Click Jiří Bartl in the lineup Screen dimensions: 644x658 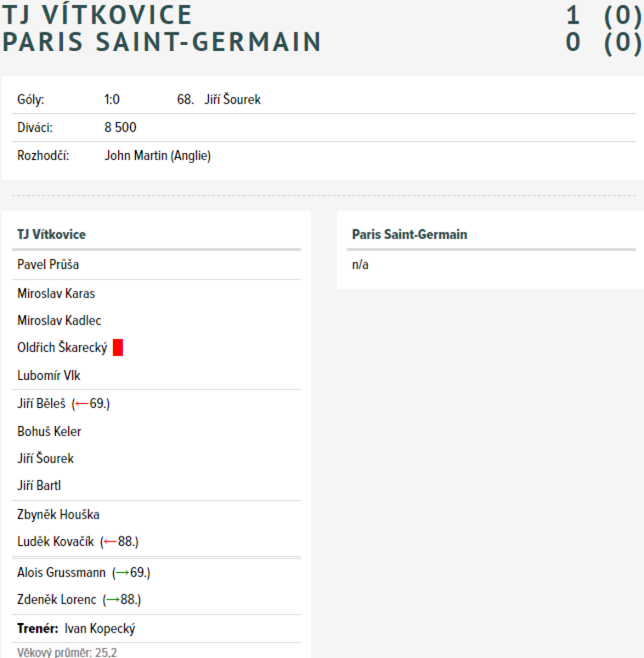pos(39,486)
